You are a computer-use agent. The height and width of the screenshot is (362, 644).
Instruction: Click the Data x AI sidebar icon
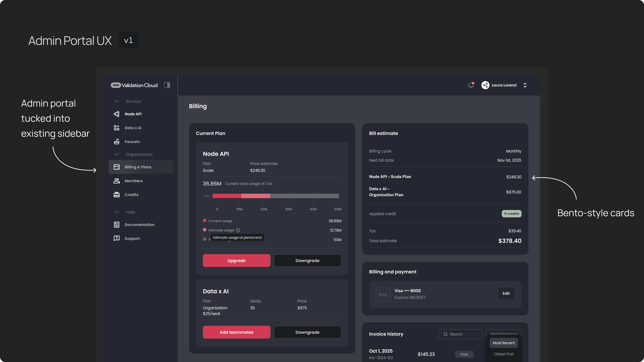coord(117,128)
